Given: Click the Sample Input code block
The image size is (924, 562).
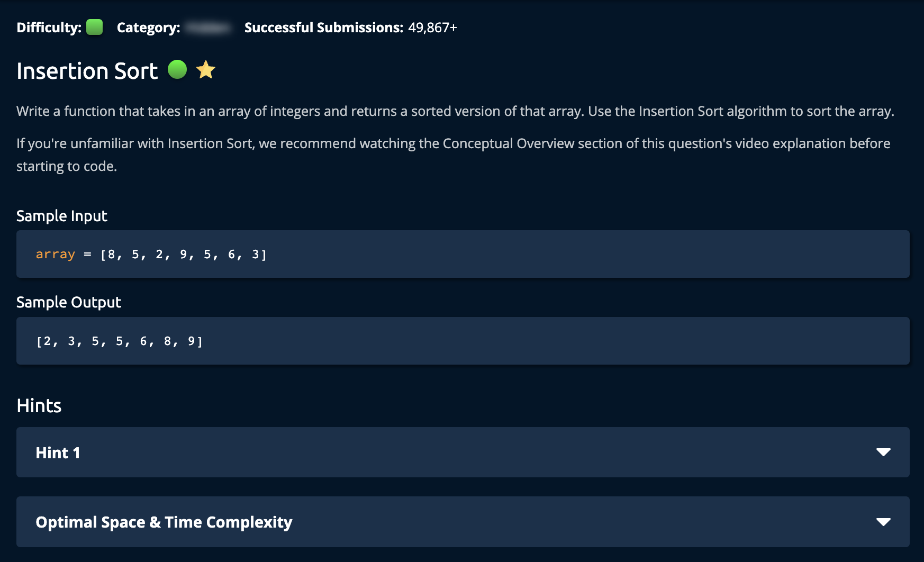Looking at the screenshot, I should (463, 254).
